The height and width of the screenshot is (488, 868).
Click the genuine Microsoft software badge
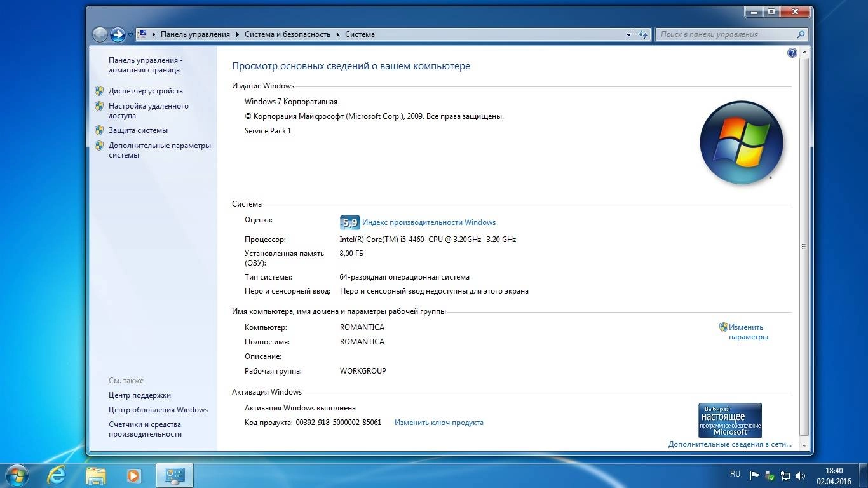pos(729,420)
